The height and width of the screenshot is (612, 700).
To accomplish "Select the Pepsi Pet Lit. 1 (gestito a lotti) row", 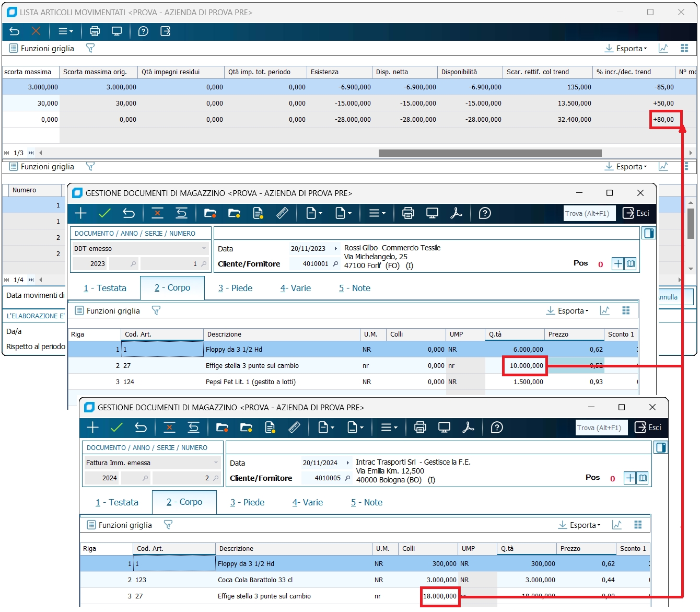I will (353, 382).
